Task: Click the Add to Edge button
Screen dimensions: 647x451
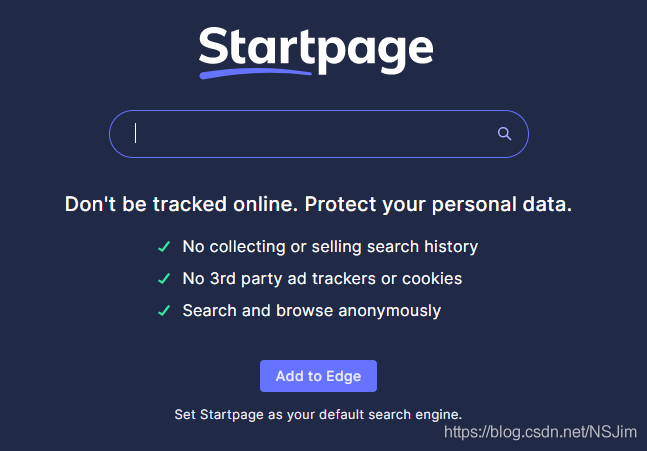Action: pyautogui.click(x=318, y=376)
